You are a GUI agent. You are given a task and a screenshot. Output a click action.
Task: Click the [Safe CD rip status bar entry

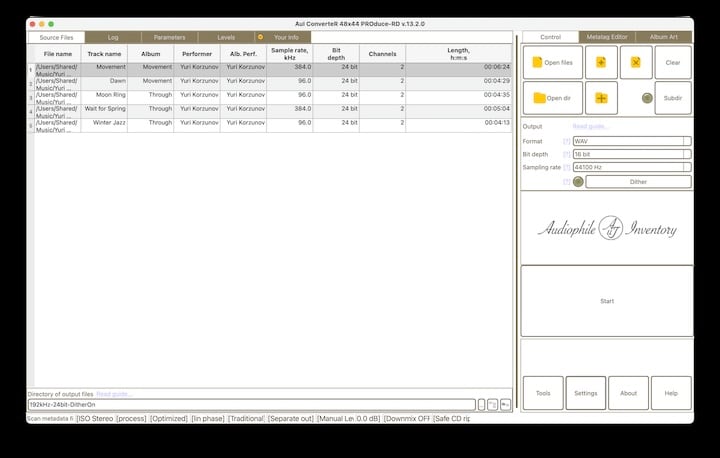[x=451, y=418]
